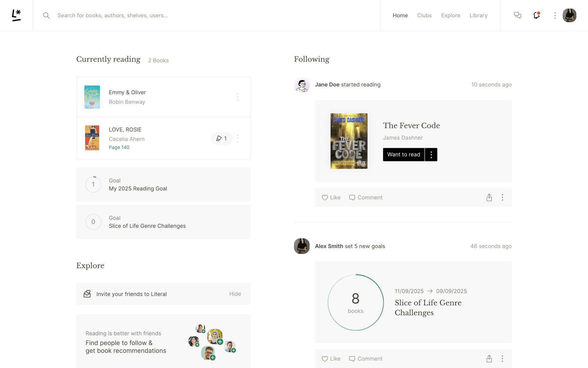The width and height of the screenshot is (588, 368).
Task: Go to the Home tab
Action: coord(400,15)
